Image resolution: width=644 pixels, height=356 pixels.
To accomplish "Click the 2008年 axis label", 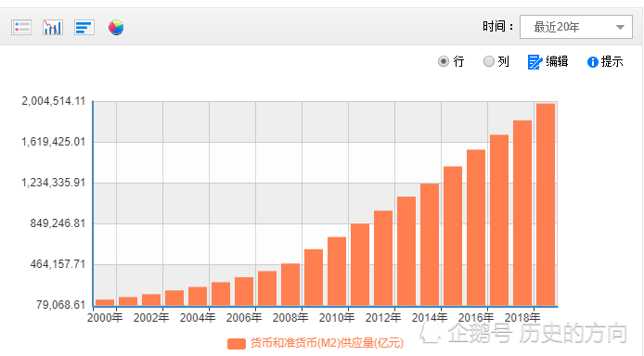I will (290, 318).
